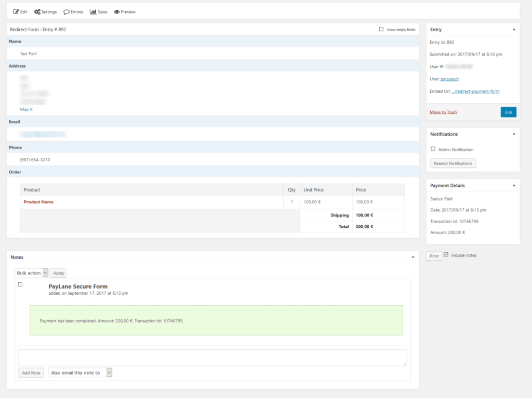Click the PayLane Secure Form note heading

coord(78,286)
